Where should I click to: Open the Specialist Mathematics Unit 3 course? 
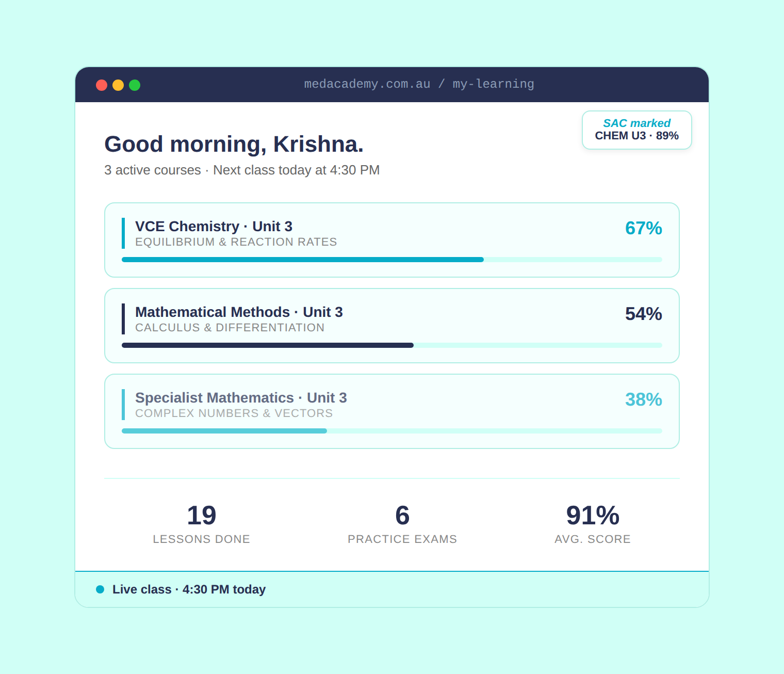pos(241,398)
